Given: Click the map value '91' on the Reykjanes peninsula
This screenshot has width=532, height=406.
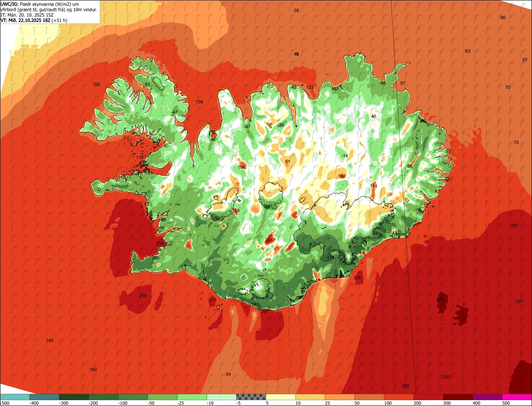Looking at the screenshot, I should click(x=155, y=257).
